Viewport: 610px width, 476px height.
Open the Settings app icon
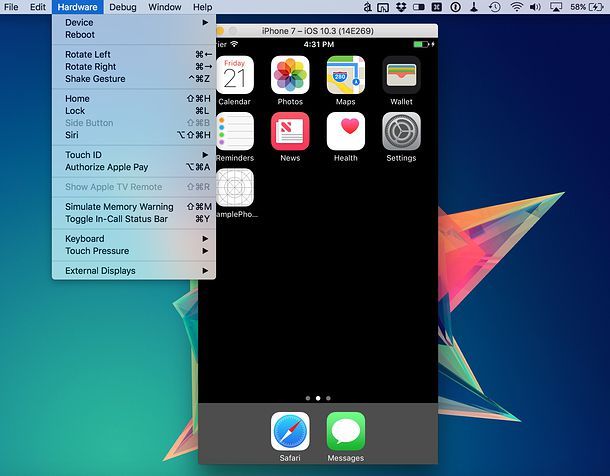click(401, 131)
